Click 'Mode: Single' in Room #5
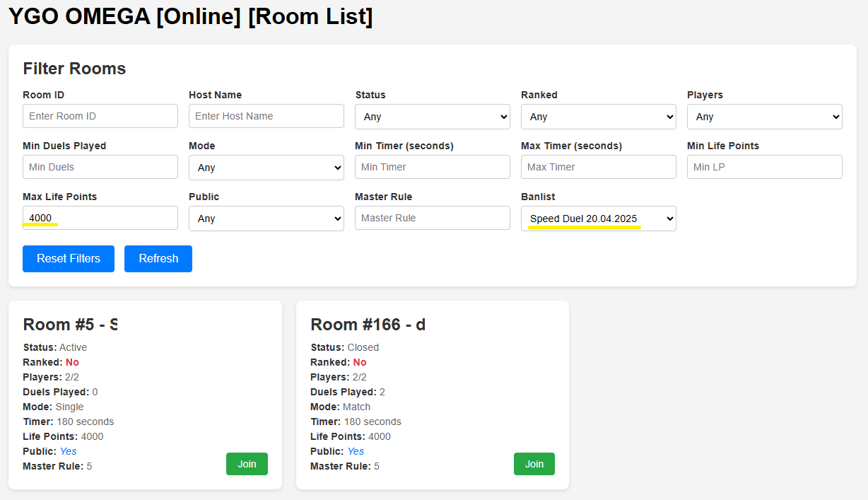The height and width of the screenshot is (500, 868). click(x=53, y=407)
